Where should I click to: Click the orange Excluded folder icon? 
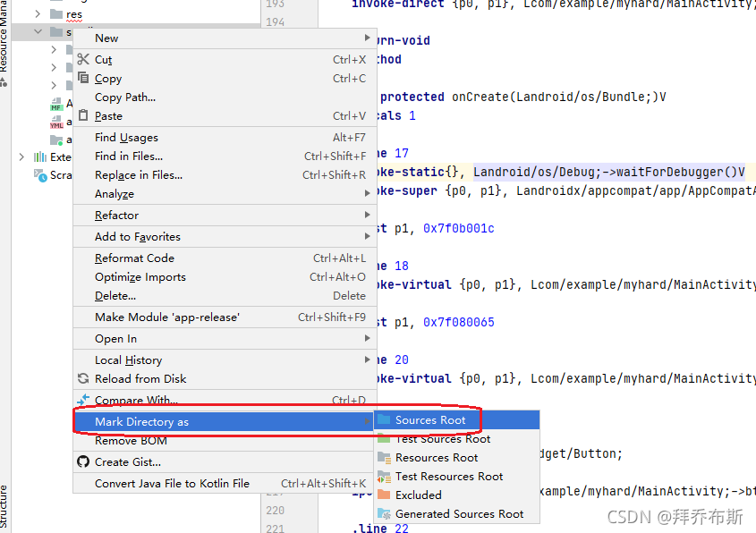click(384, 495)
